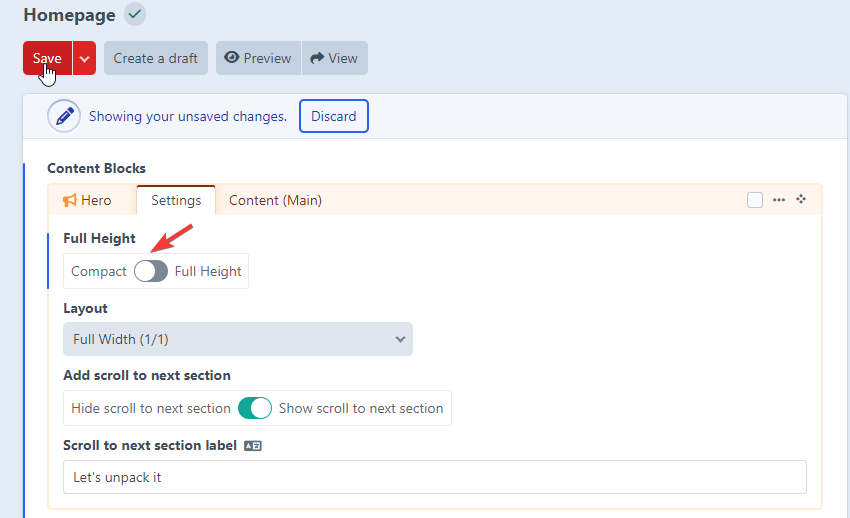Tick the Hero block selection checkbox
This screenshot has width=850, height=518.
click(755, 200)
